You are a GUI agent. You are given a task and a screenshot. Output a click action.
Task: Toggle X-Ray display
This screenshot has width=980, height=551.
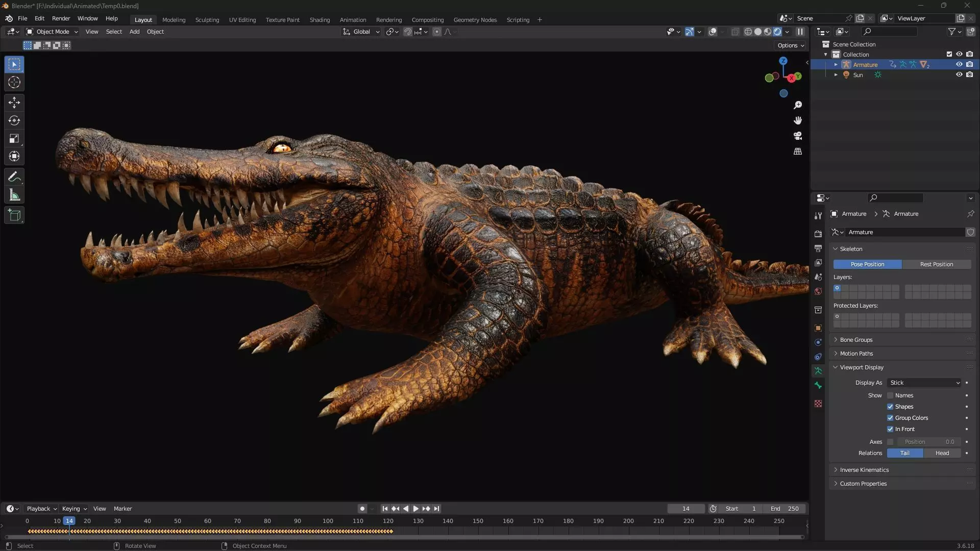[735, 32]
